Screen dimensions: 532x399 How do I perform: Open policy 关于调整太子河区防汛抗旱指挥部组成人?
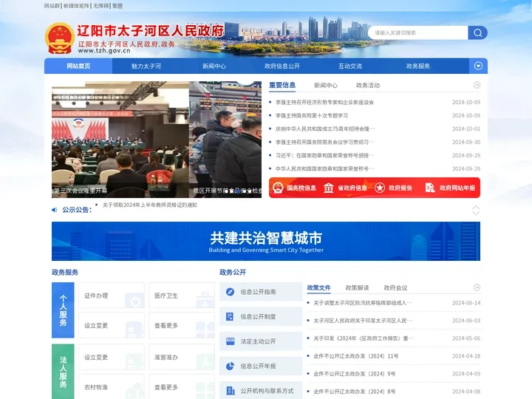click(x=363, y=303)
